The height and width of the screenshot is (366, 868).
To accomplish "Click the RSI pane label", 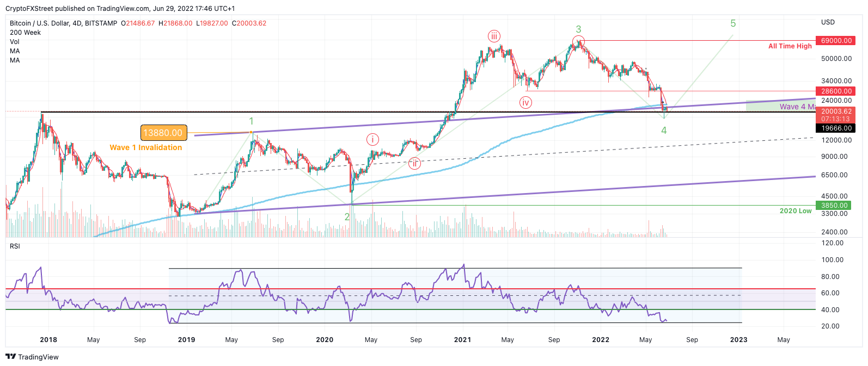I will 15,246.
